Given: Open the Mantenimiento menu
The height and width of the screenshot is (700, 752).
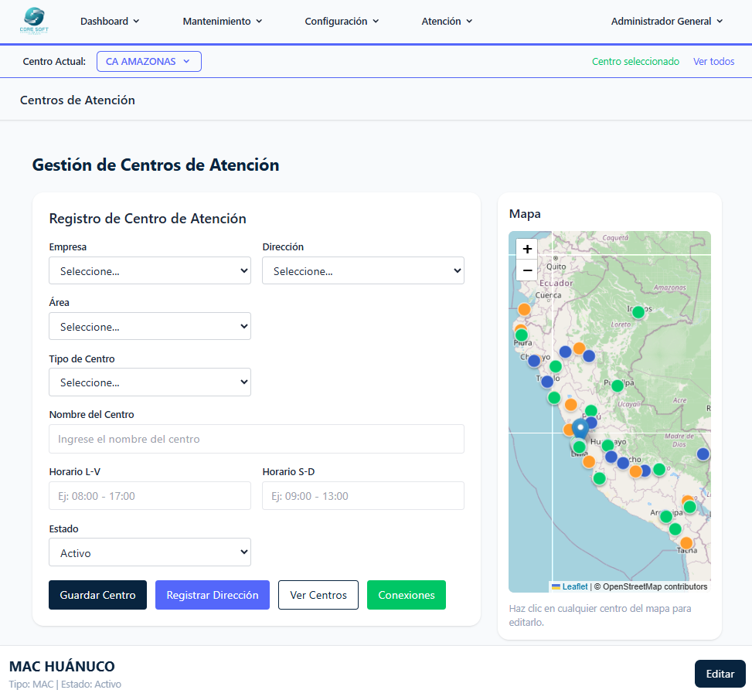Looking at the screenshot, I should [x=222, y=21].
